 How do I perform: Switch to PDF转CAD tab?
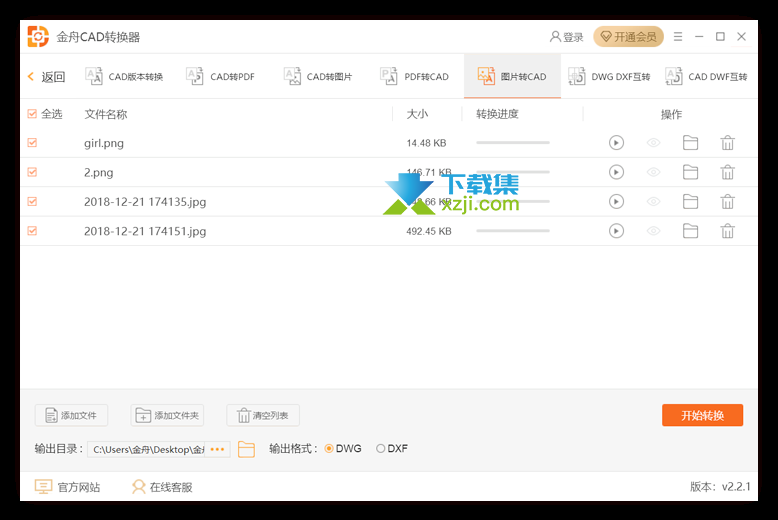click(414, 76)
